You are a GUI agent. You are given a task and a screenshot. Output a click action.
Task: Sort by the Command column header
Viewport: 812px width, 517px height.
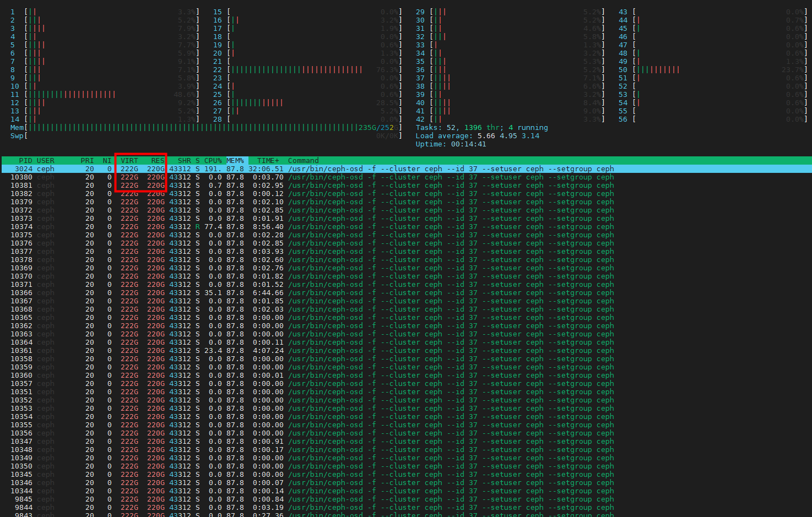304,161
